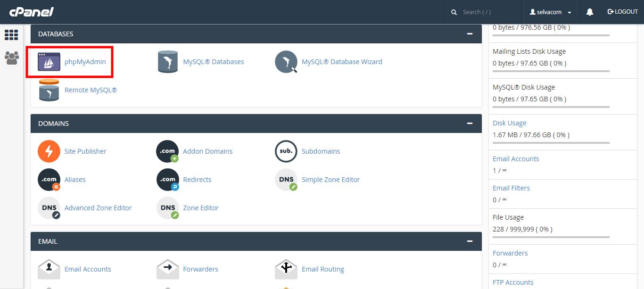Open the Subdomains icon

[286, 151]
